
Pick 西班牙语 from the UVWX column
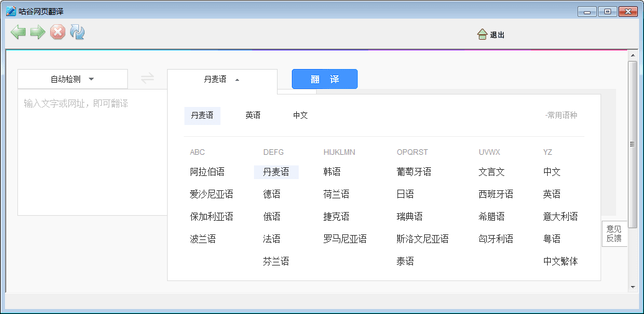coord(496,195)
